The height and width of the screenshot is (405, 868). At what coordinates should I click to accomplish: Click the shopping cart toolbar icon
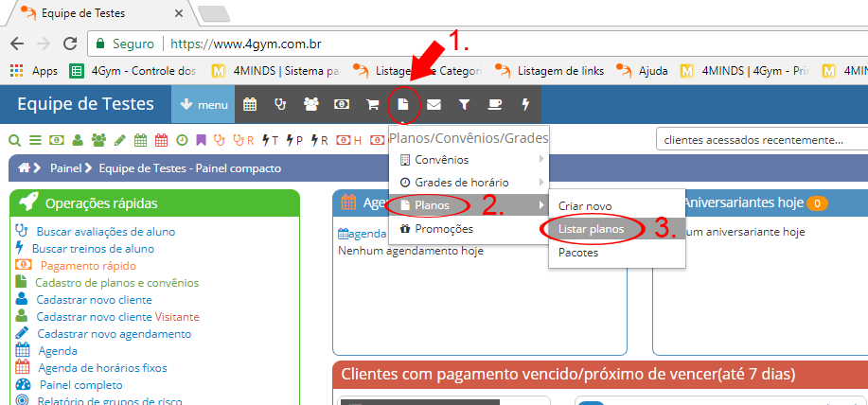click(373, 104)
